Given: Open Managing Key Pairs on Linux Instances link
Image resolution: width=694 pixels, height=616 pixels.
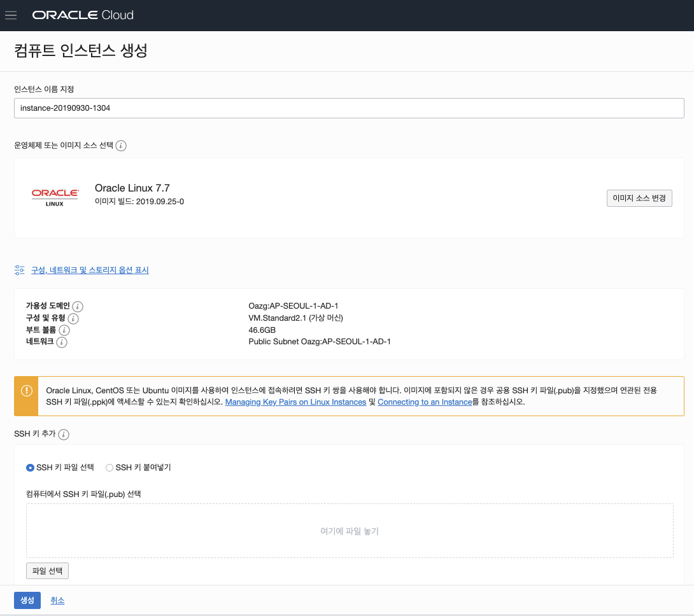Looking at the screenshot, I should click(x=295, y=402).
